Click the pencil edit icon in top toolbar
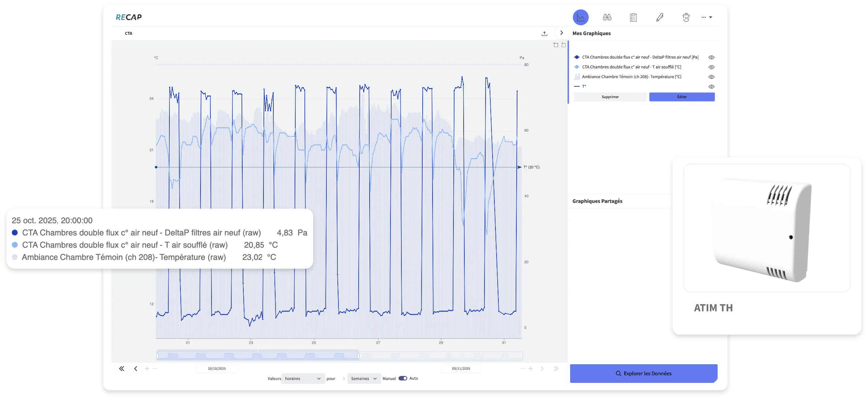 pyautogui.click(x=660, y=17)
